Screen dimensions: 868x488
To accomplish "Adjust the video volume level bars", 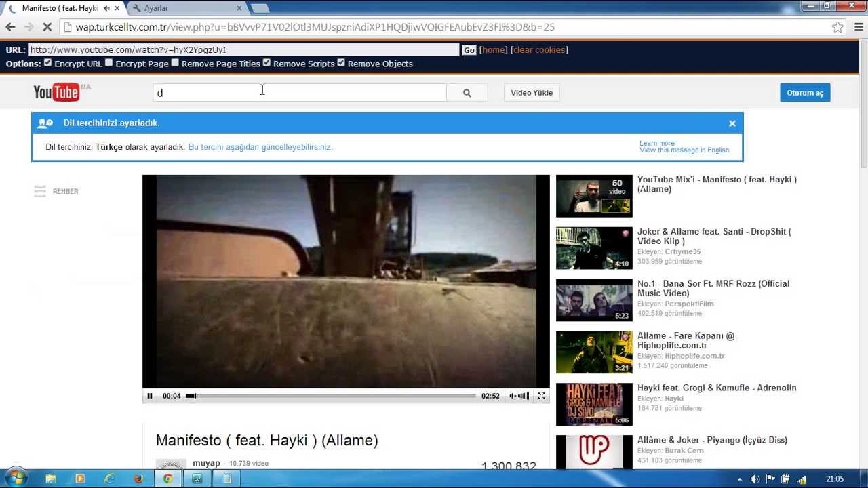I will (x=523, y=396).
